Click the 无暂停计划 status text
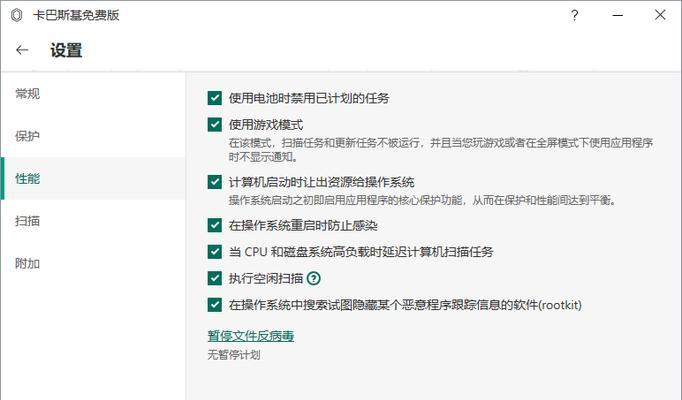Image resolution: width=682 pixels, height=400 pixels. click(x=234, y=355)
